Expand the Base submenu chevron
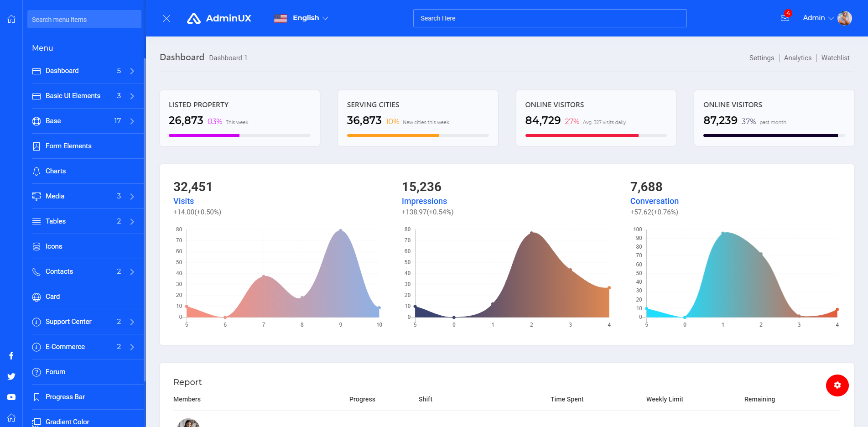 pyautogui.click(x=132, y=121)
